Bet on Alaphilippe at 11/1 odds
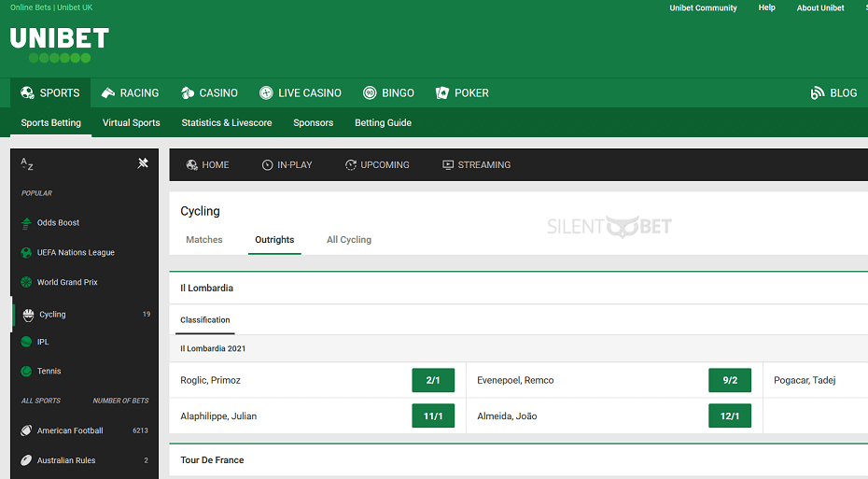 [x=433, y=416]
